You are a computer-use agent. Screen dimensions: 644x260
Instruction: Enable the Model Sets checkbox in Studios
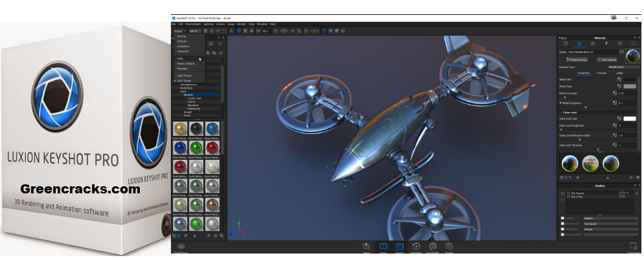(562, 229)
